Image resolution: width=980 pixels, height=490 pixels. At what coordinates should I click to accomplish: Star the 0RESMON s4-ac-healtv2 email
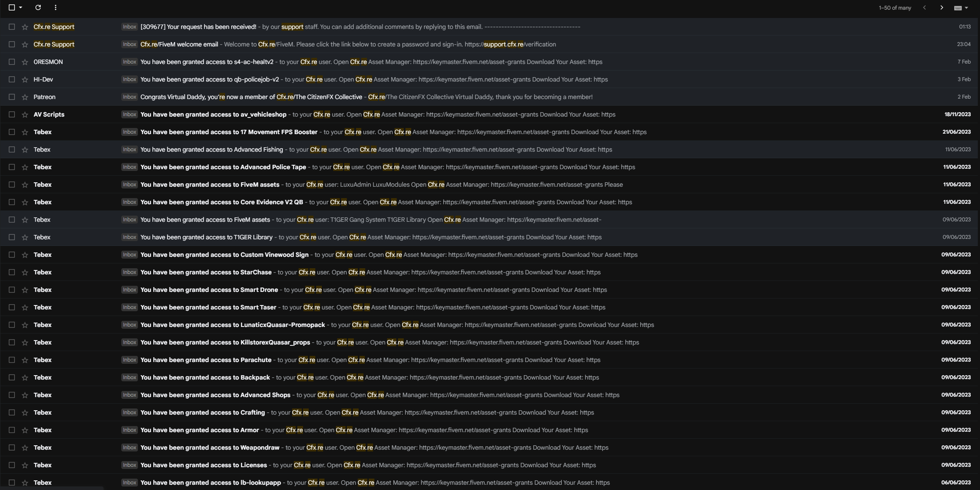coord(25,62)
